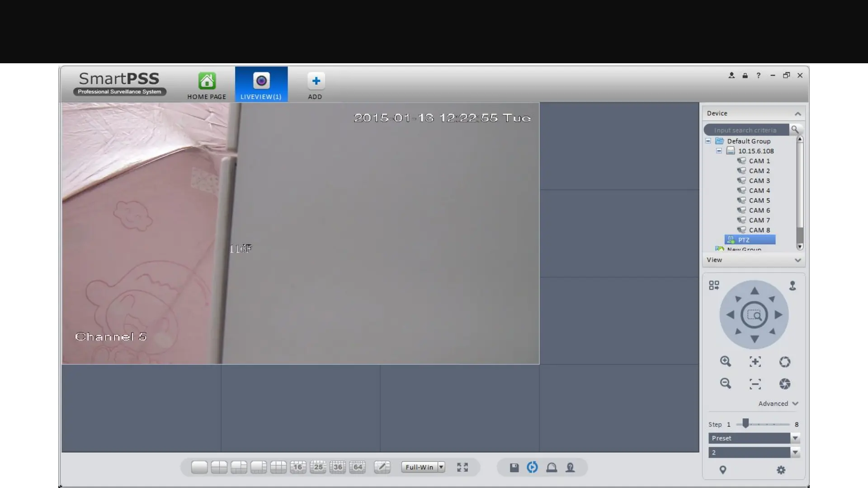The height and width of the screenshot is (488, 868).
Task: Open the iris
Action: point(785,362)
